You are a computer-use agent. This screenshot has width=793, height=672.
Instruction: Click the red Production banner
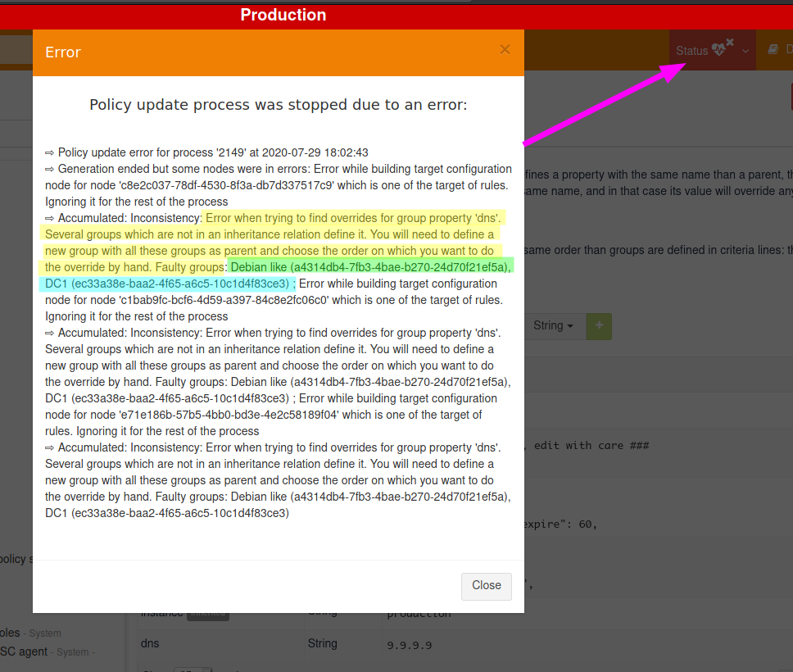point(283,15)
